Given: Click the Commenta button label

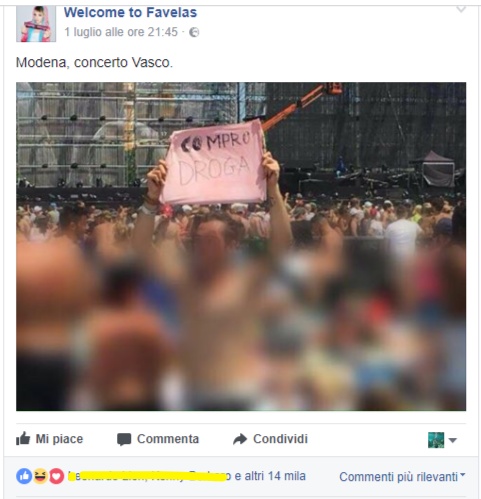Looking at the screenshot, I should pos(168,439).
